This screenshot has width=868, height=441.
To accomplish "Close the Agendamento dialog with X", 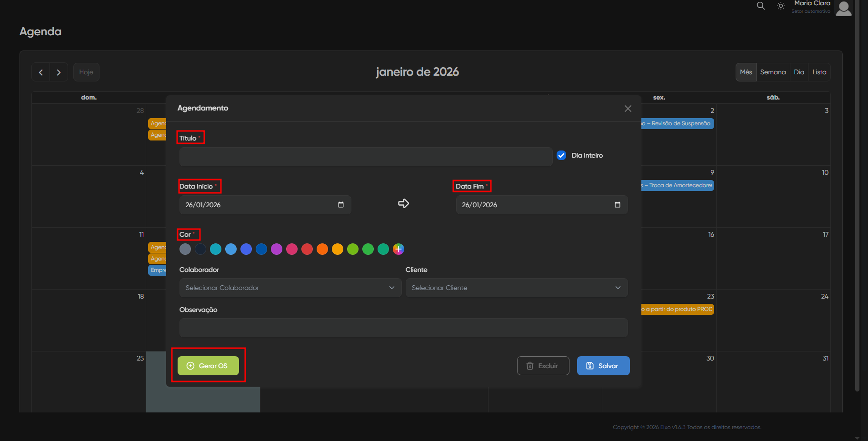I will tap(628, 109).
